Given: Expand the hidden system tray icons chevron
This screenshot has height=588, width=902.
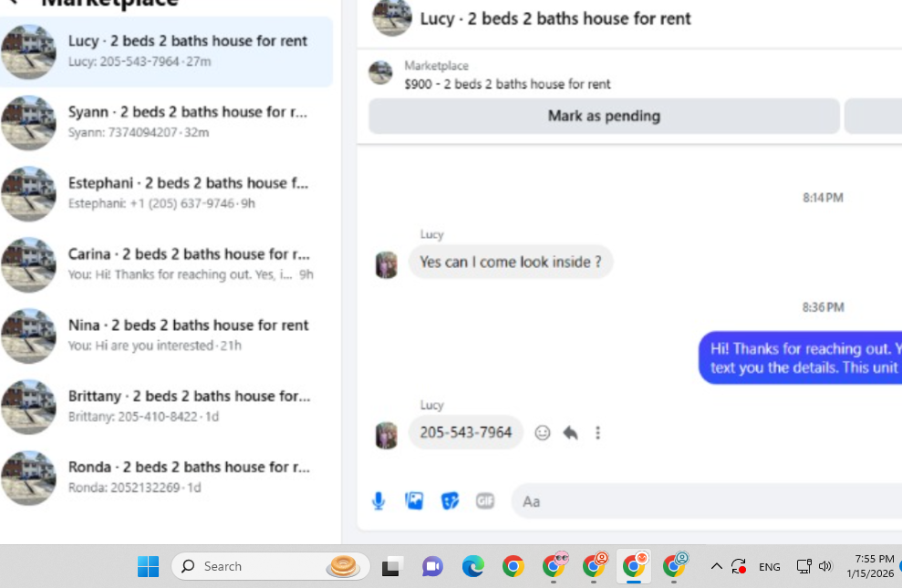Looking at the screenshot, I should pos(716,567).
